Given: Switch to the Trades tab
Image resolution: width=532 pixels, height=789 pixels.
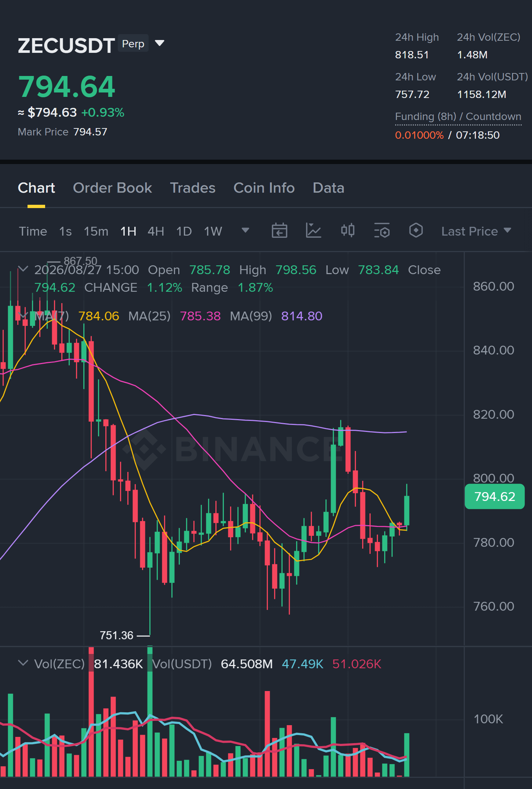Looking at the screenshot, I should 193,188.
